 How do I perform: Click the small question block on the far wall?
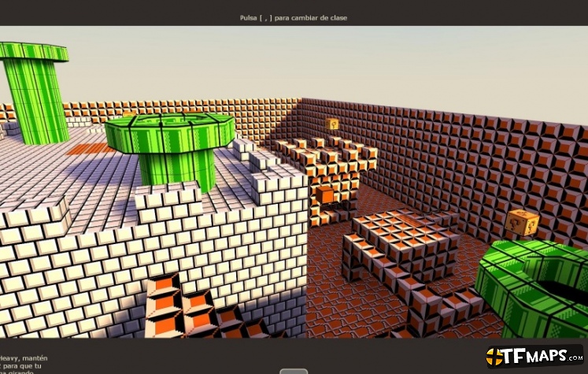(331, 124)
